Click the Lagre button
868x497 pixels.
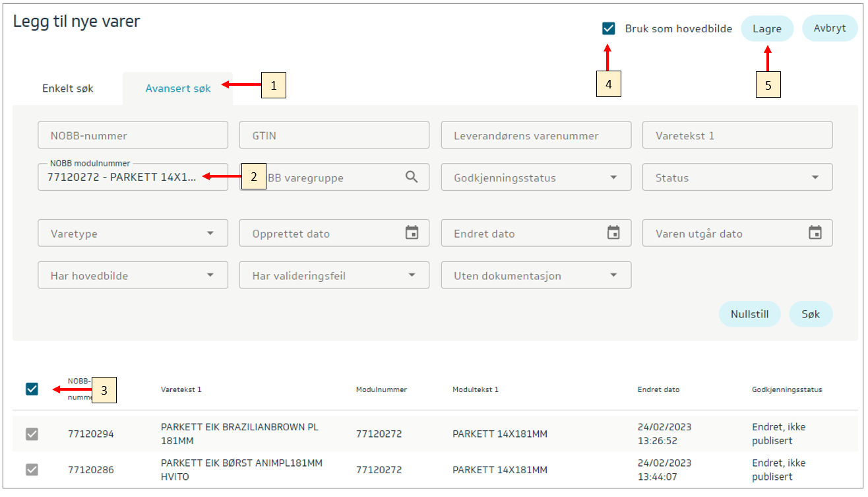(x=766, y=29)
